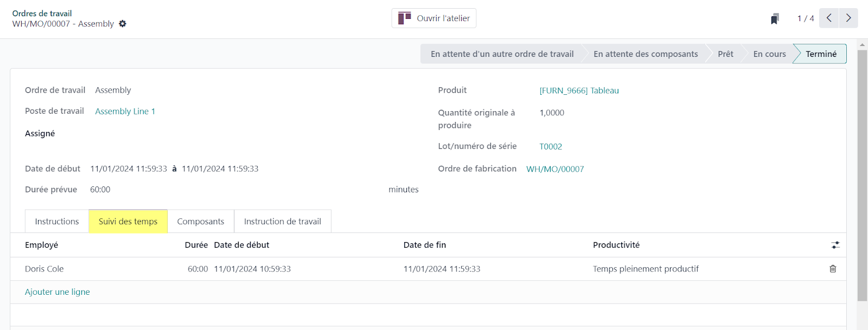Open column options adjust icon
Image resolution: width=868 pixels, height=330 pixels.
(835, 245)
